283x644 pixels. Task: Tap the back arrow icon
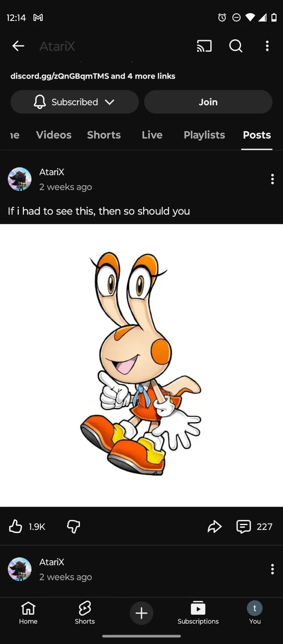(18, 46)
